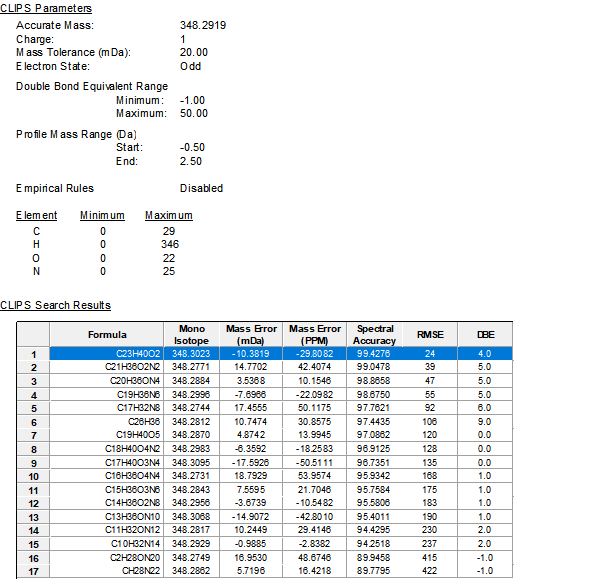Click maximum hydrogen count 346
Viewport: 600px width, 580px height.
[170, 244]
